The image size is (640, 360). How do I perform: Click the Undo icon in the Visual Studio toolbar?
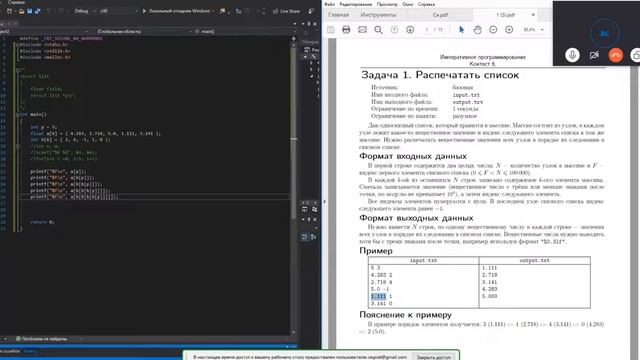pyautogui.click(x=48, y=11)
